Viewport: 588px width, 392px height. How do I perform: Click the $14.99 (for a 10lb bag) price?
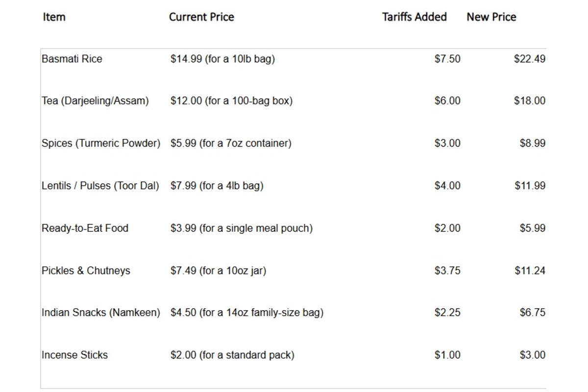[222, 59]
